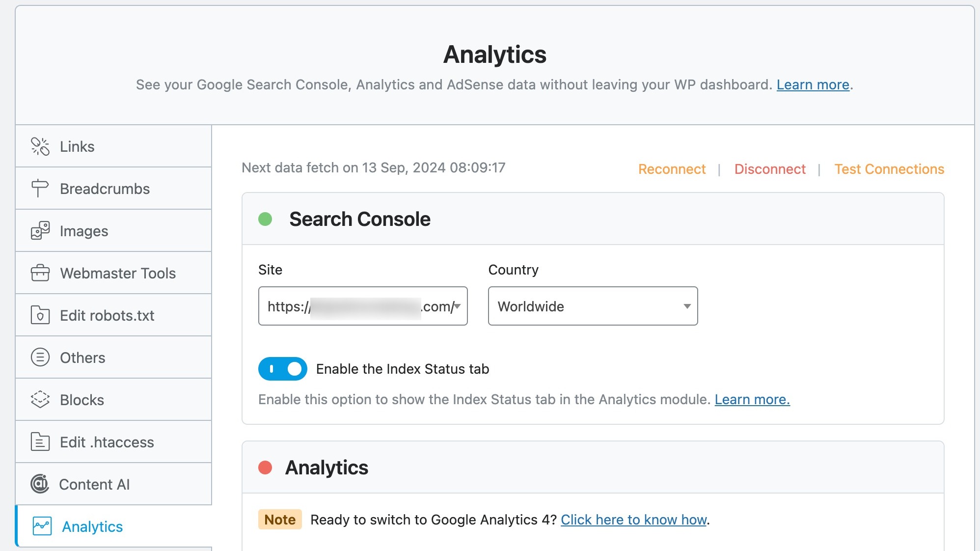The image size is (980, 551).
Task: Click the Images sidebar icon
Action: point(40,230)
